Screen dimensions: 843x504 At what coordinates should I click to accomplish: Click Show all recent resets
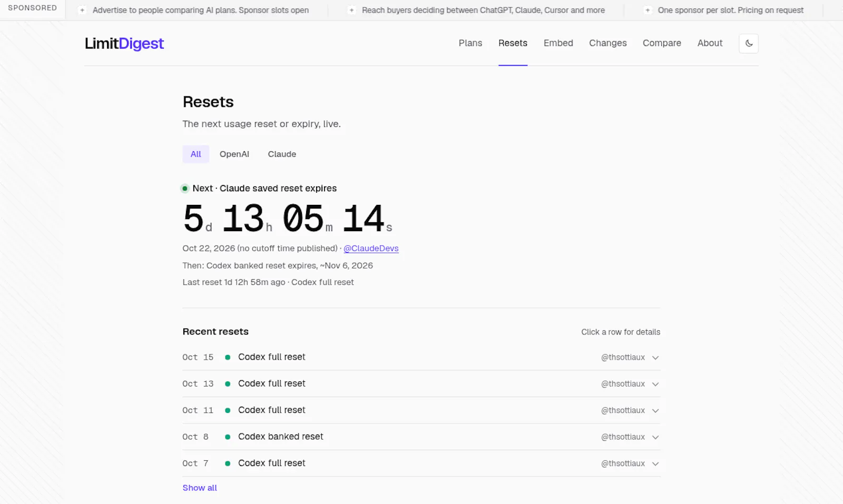coord(200,488)
